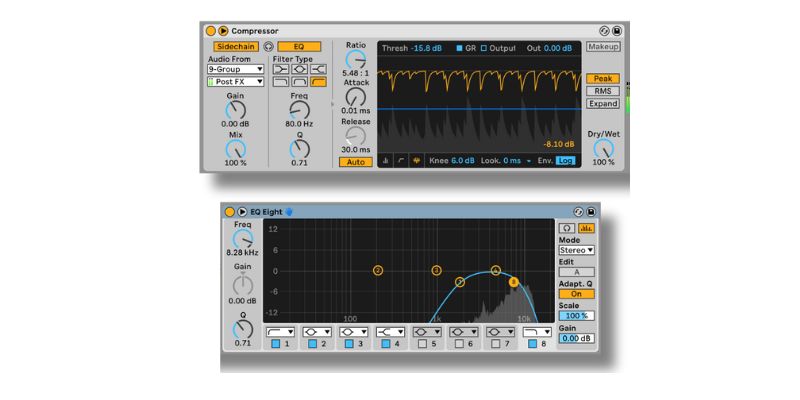Click EQ Eight hot-swap preset icon
This screenshot has height=400, width=800.
coord(579,212)
